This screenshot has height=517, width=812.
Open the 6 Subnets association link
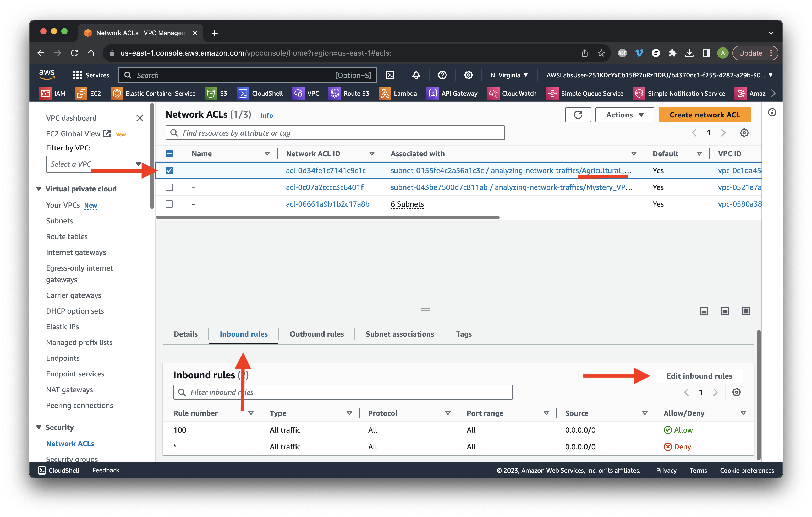(407, 204)
